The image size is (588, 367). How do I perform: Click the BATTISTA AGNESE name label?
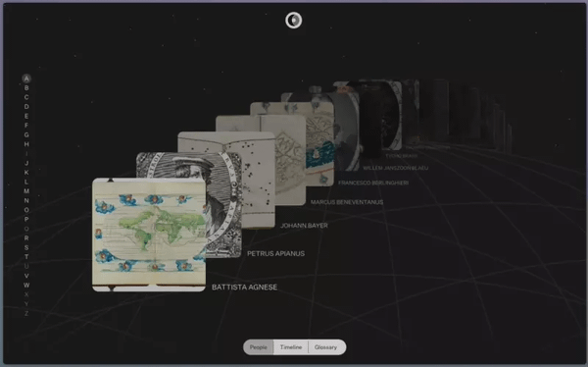coord(244,288)
